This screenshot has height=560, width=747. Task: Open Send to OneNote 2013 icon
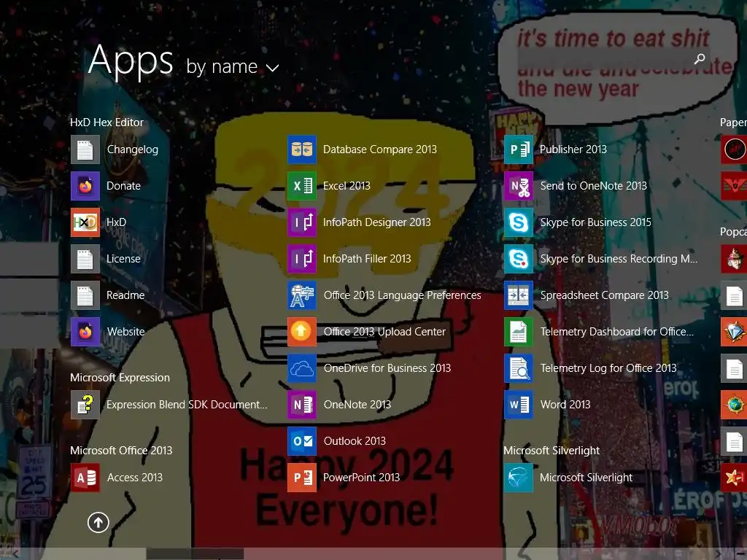[x=519, y=186]
